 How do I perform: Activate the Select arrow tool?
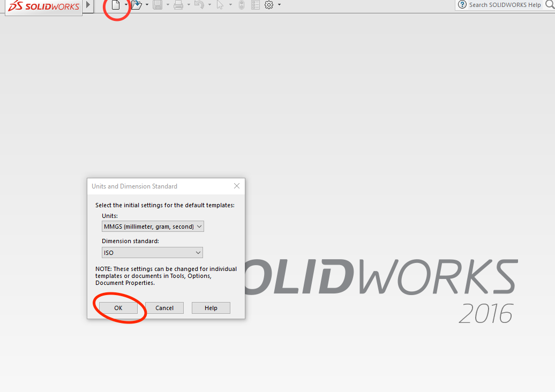(221, 5)
